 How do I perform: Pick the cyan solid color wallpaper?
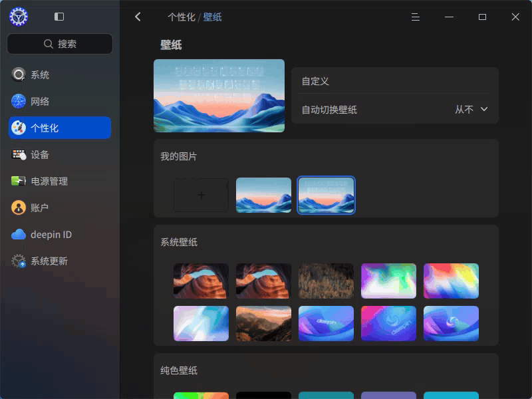coord(451,395)
